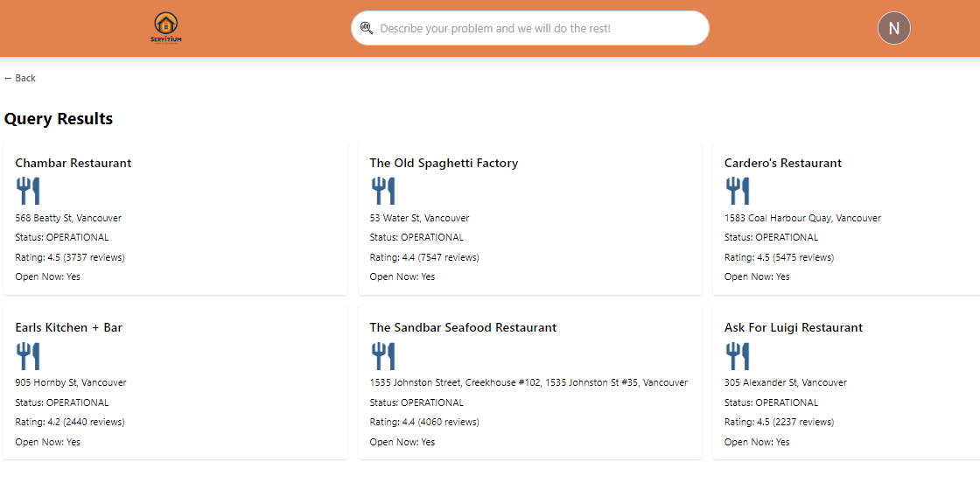Click Ask For Luigi utensils icon

pos(738,355)
